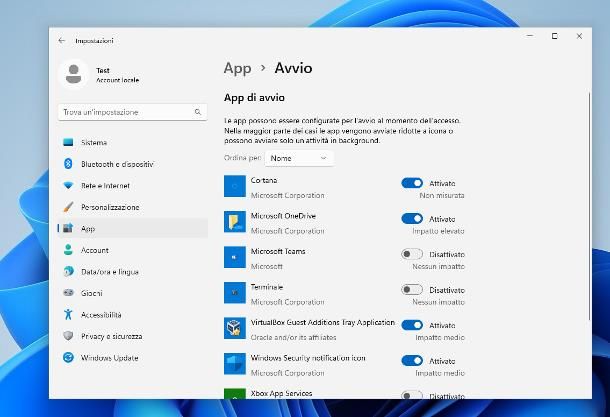Click Non misurata label for Cortana
Screen dimensions: 610x417
click(x=442, y=195)
